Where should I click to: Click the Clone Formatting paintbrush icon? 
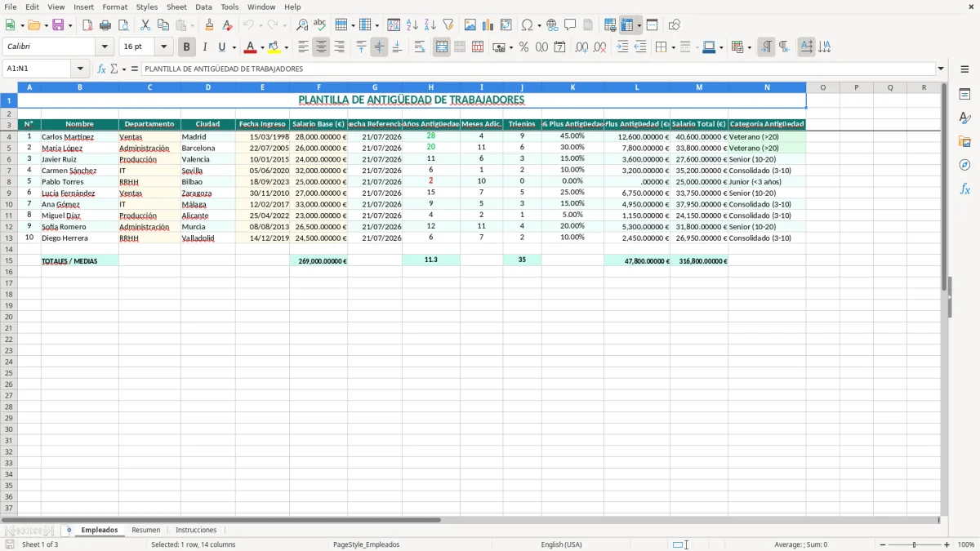[210, 25]
